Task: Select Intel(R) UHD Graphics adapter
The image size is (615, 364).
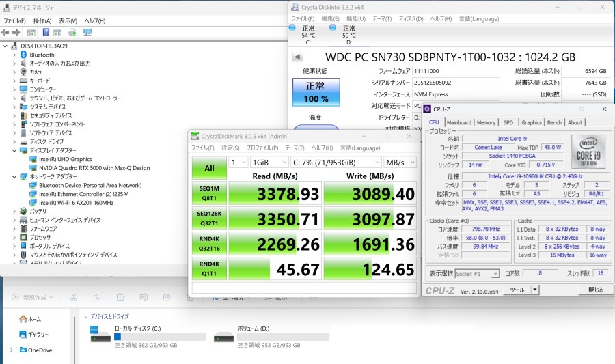Action: click(65, 159)
